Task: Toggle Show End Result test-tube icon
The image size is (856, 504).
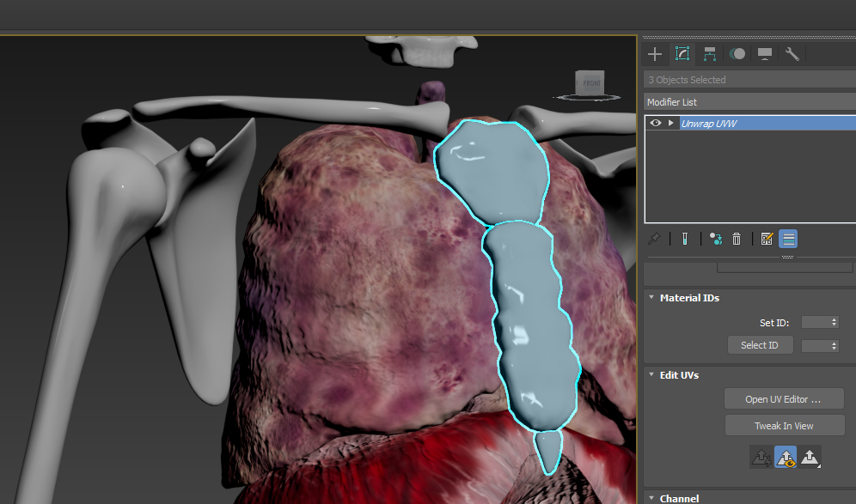Action: point(685,239)
